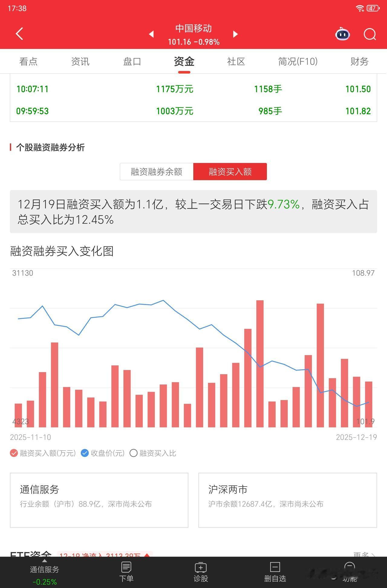The width and height of the screenshot is (387, 588).
Task: Tap the 中国移动 stock title
Action: [193, 28]
